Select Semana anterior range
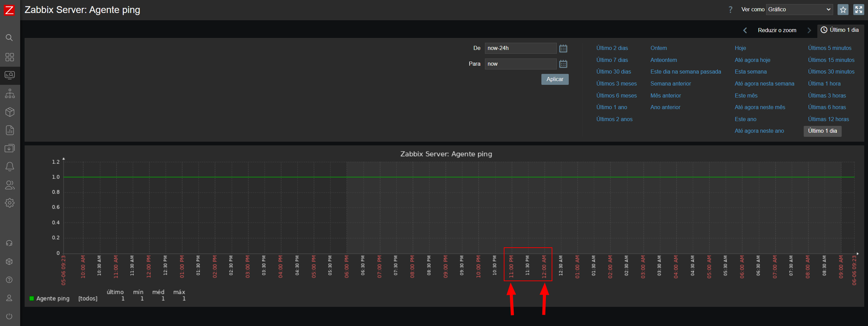This screenshot has height=326, width=868. point(671,84)
